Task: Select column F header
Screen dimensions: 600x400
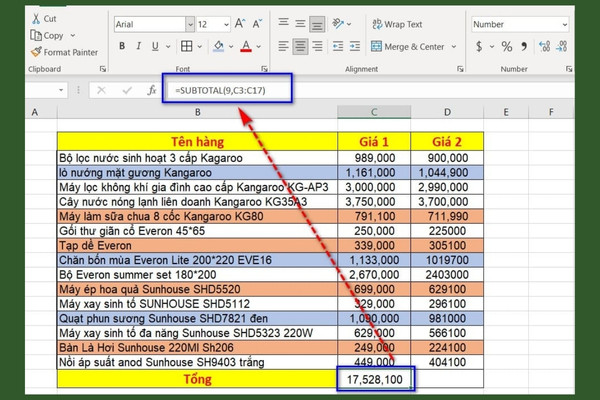Action: tap(551, 112)
